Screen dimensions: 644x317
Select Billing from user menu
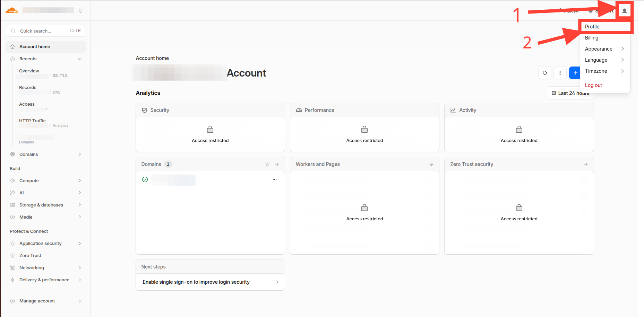click(605, 38)
